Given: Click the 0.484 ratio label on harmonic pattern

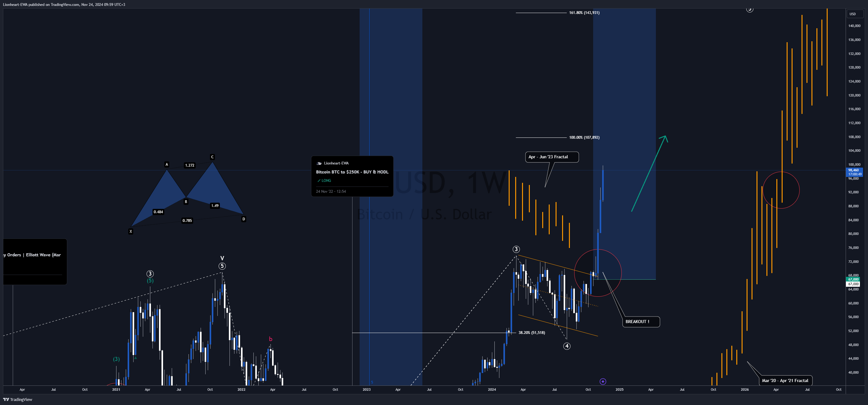Looking at the screenshot, I should click(x=158, y=212).
